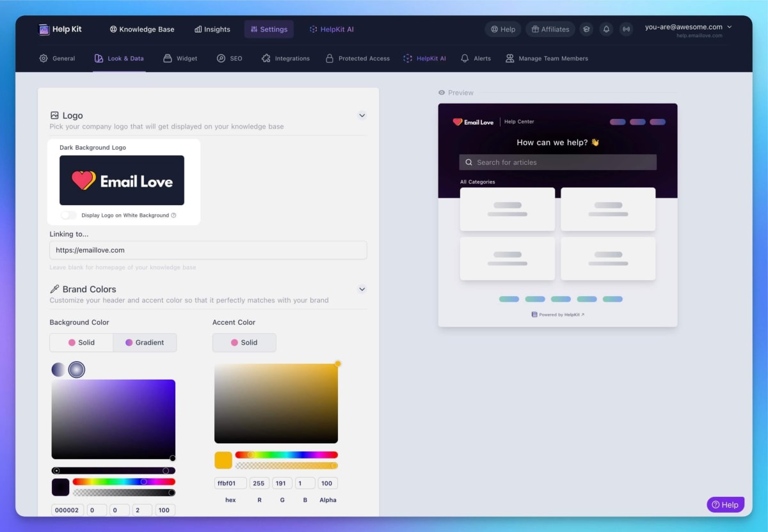The height and width of the screenshot is (532, 768).
Task: Click the Linking to URL input field
Action: pyautogui.click(x=208, y=250)
